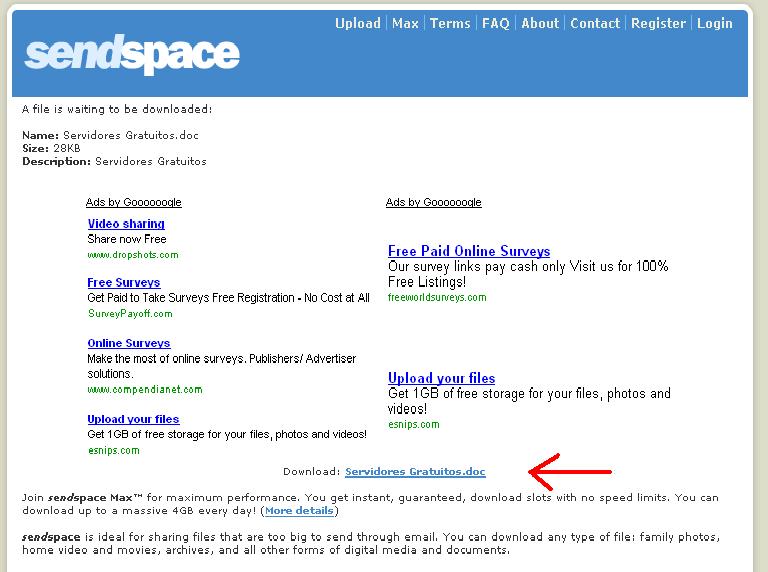Click the Login link in header

coord(715,23)
